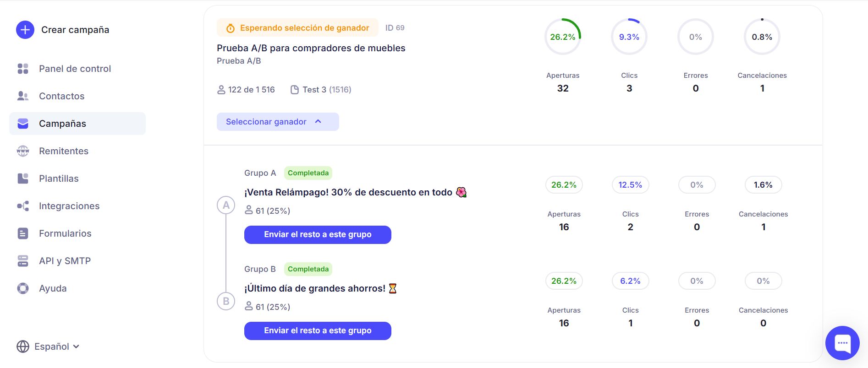Go to the Campañas menu item

[x=62, y=124]
